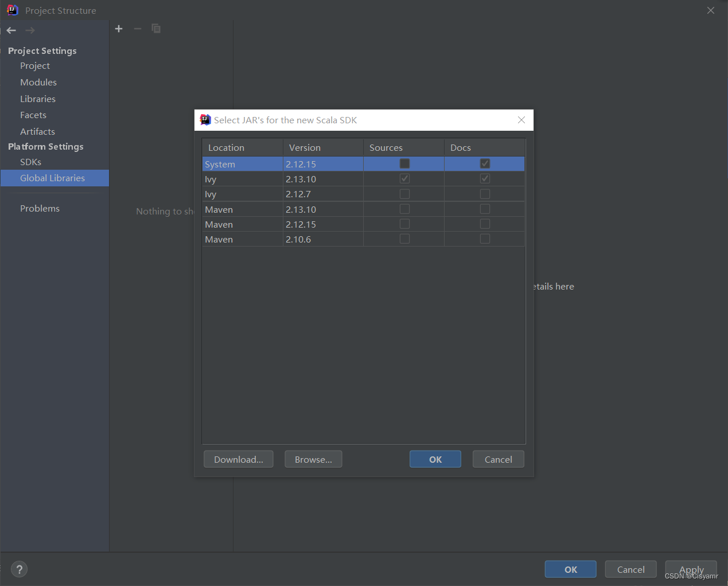The image size is (728, 586).
Task: Toggle Docs checkbox for Maven 2.13.10
Action: point(485,209)
